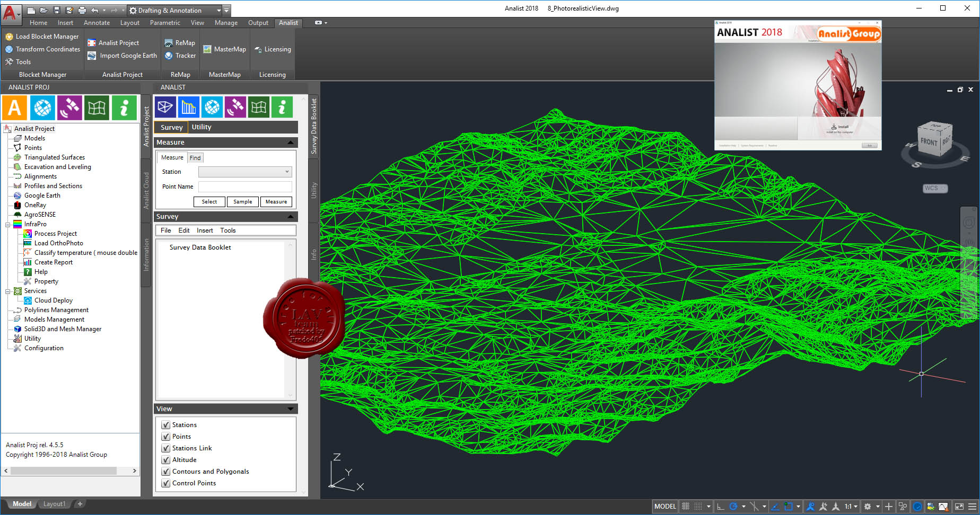Collapse the Survey section

(x=291, y=217)
